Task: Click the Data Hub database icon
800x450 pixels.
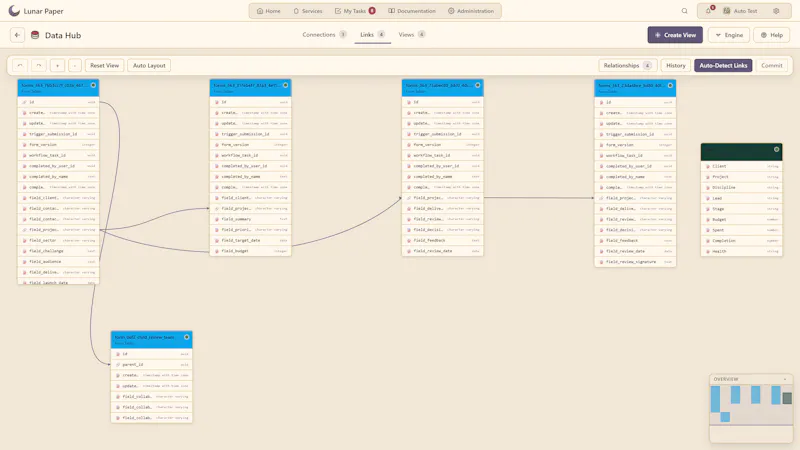Action: click(35, 35)
